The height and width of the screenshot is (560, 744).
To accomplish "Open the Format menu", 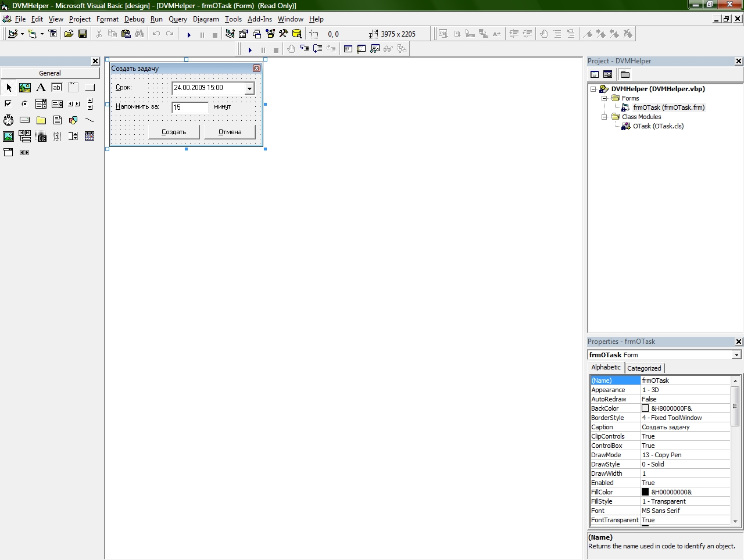I will click(x=108, y=19).
